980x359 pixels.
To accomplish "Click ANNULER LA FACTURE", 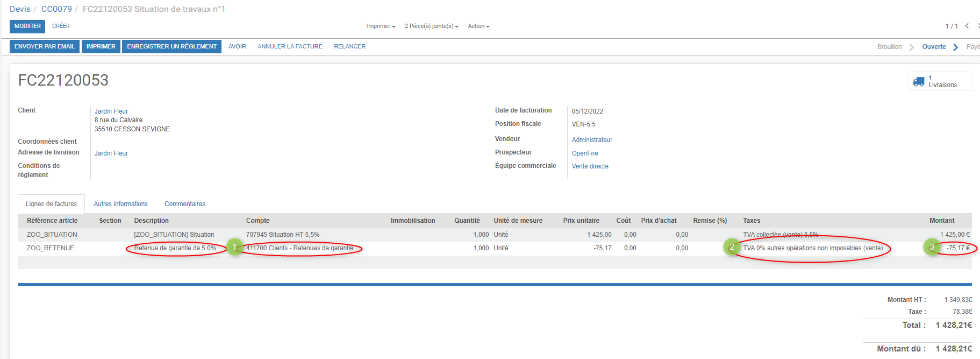I will [x=290, y=46].
